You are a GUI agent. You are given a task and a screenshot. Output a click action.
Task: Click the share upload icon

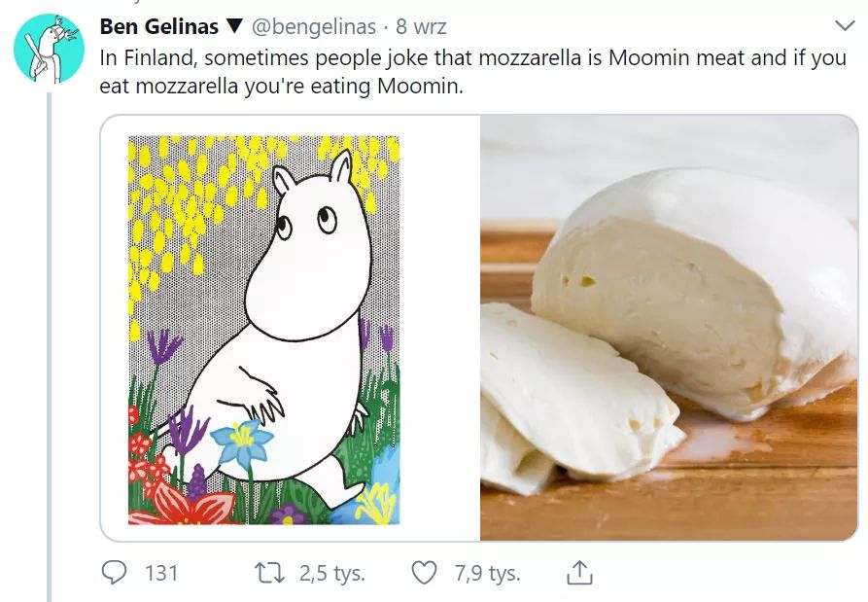pos(579,574)
